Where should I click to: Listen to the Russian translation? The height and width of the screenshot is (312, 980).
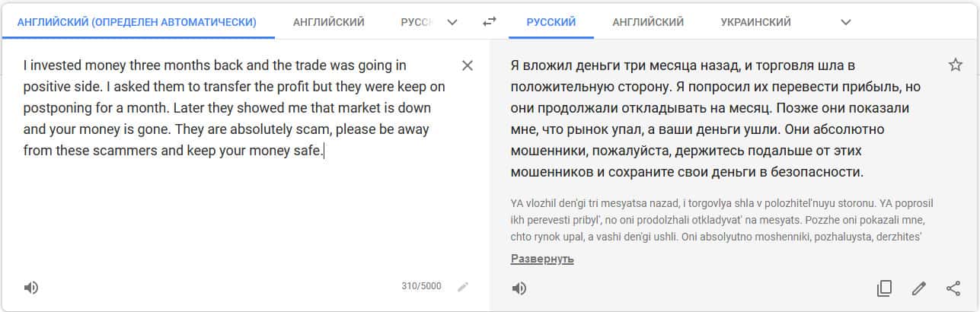pos(519,288)
